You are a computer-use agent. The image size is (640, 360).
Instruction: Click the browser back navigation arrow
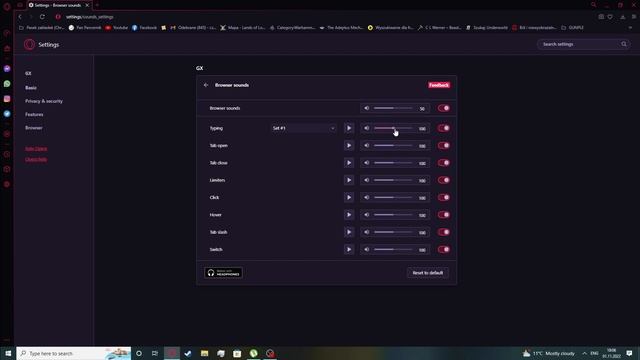click(20, 17)
